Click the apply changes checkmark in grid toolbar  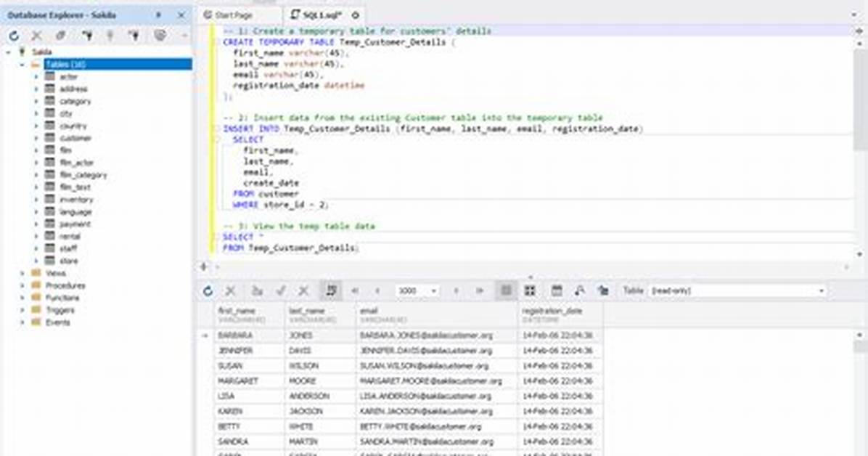point(281,291)
